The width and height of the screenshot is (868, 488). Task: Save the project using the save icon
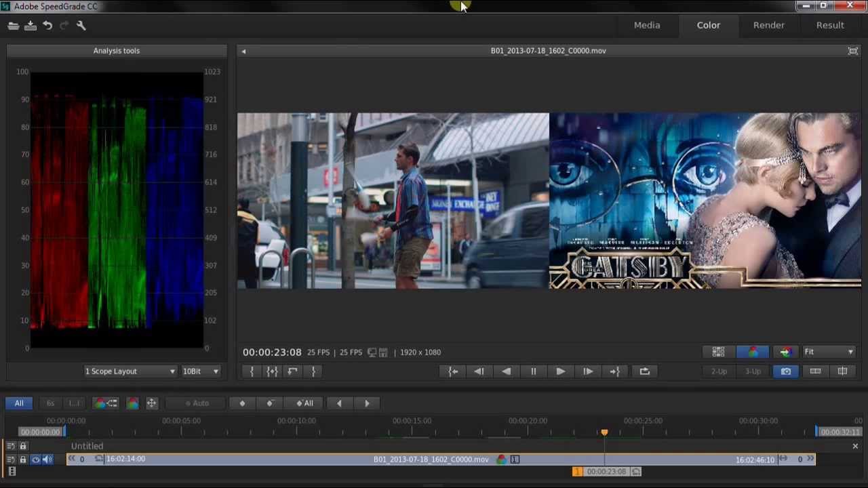pos(31,26)
